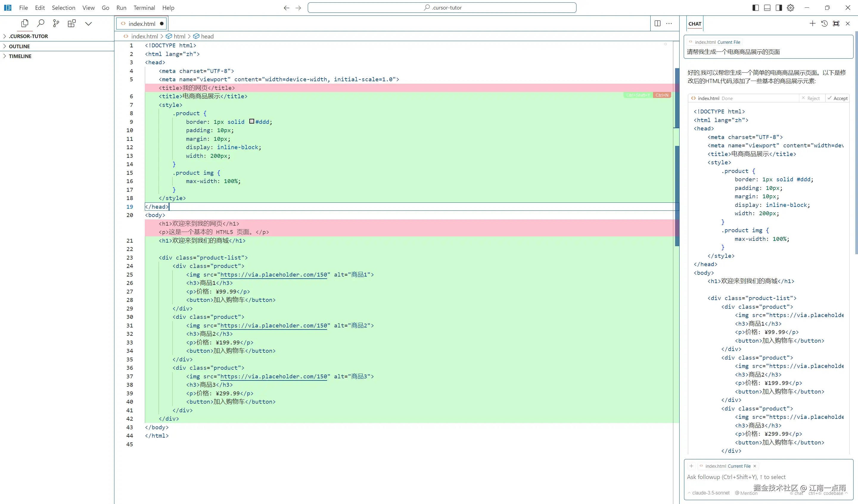Open the Terminal menu
The image size is (858, 504).
click(144, 8)
